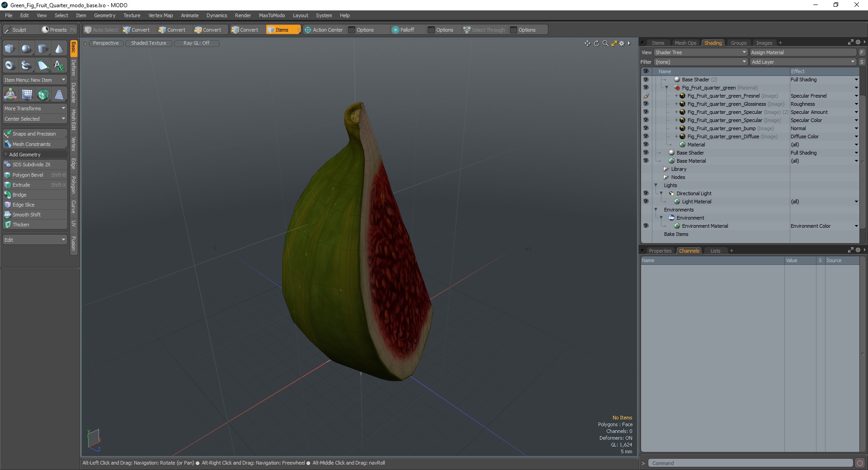Screen dimensions: 868x470
Task: Open the Filter (none) dropdown
Action: point(700,62)
